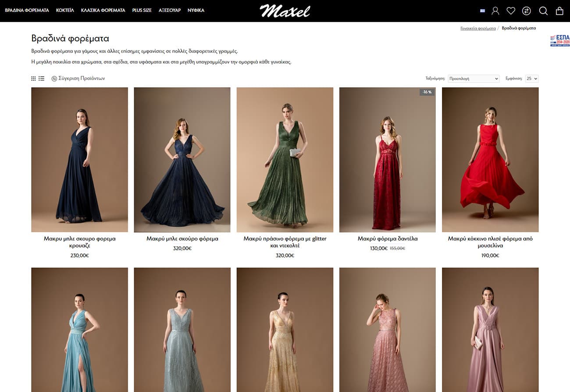This screenshot has width=570, height=392.
Task: Open the pale blue sequin dress photo
Action: pos(182,330)
